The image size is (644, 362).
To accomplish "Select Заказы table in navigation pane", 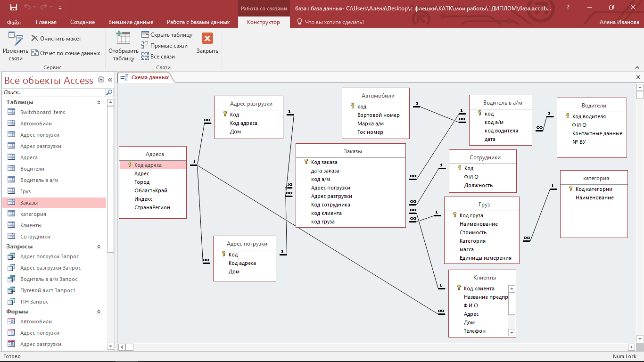I will click(x=54, y=203).
